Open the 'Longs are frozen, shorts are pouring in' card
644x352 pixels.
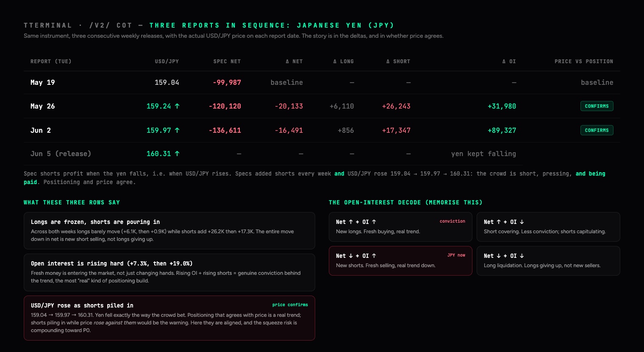tap(169, 231)
